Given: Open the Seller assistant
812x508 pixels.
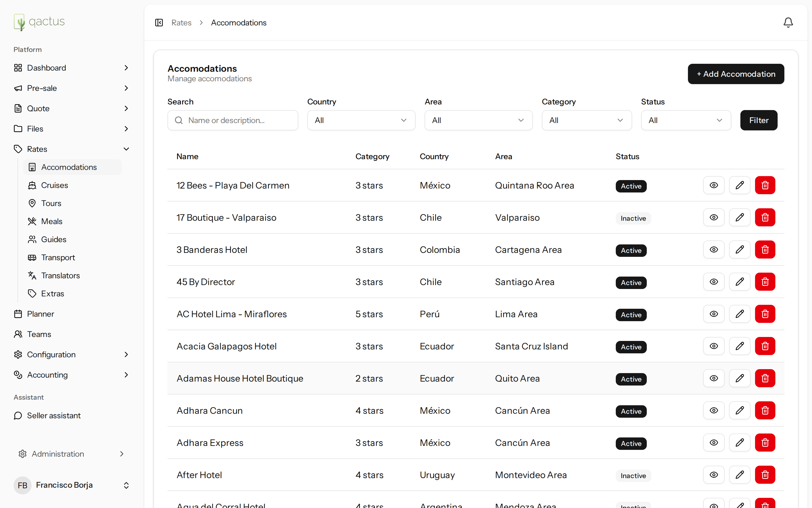Looking at the screenshot, I should tap(71, 416).
